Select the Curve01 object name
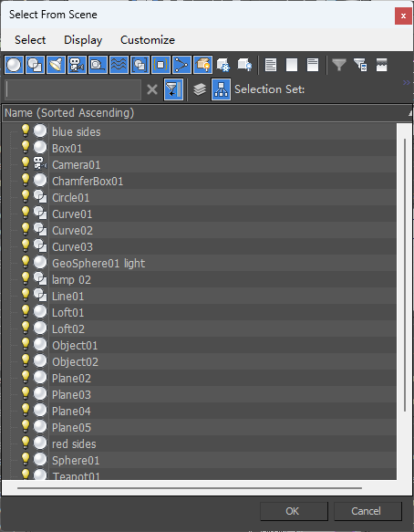 pos(72,214)
